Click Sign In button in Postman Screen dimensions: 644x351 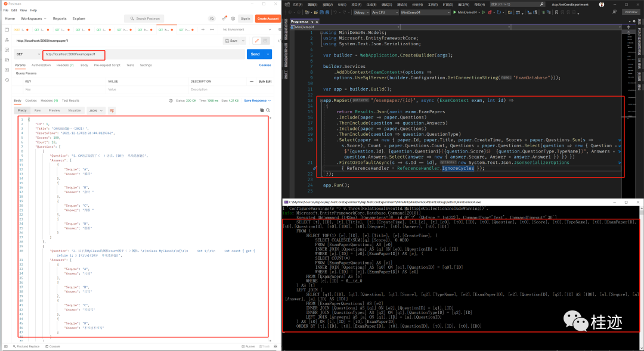[246, 18]
